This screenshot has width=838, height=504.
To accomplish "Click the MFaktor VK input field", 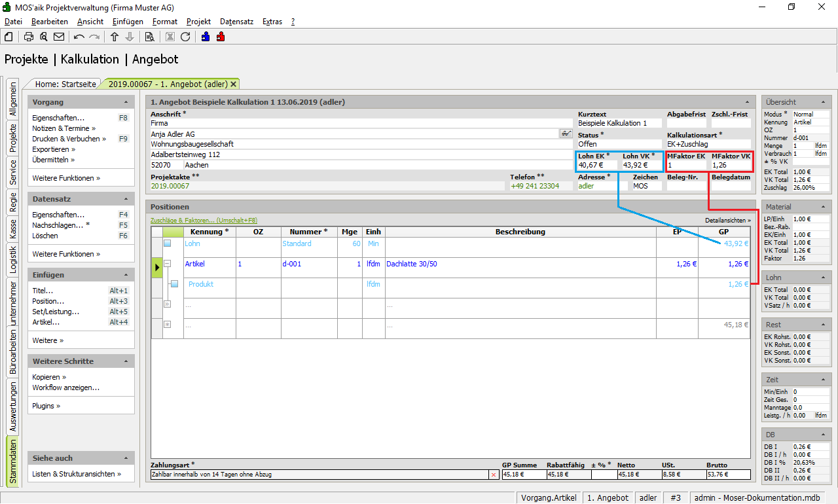I will (x=730, y=166).
